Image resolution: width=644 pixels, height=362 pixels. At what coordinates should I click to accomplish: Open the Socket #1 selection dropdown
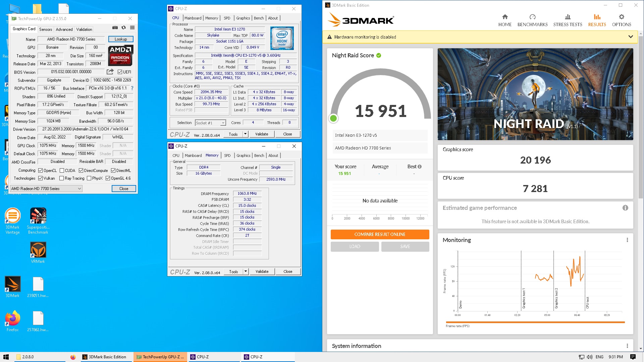[211, 123]
